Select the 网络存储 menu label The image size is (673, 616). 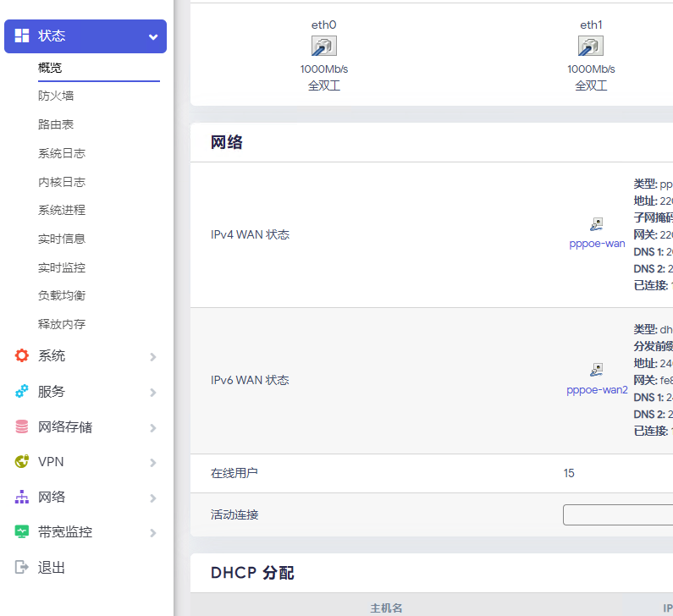click(65, 426)
